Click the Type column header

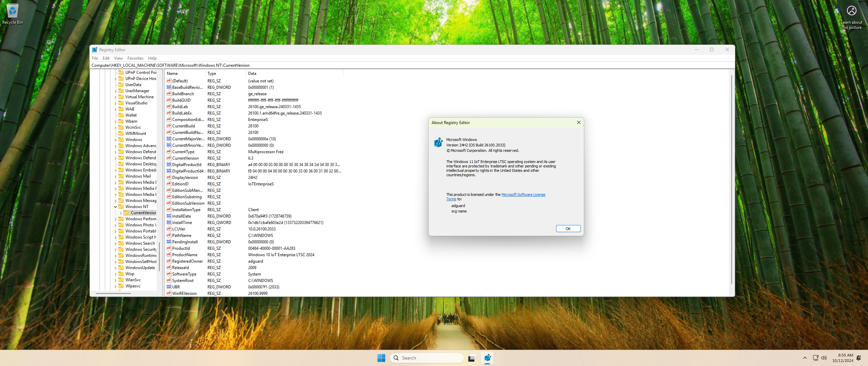226,73
